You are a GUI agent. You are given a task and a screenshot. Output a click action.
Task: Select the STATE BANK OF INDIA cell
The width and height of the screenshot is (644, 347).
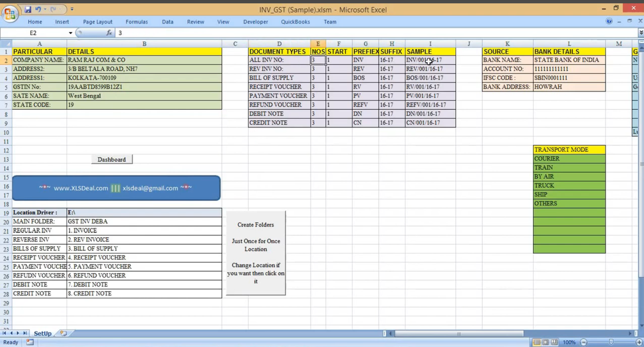(569, 60)
